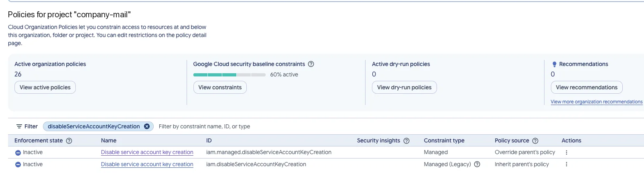The image size is (644, 173).
Task: Open View dry-run policies
Action: coord(404,87)
